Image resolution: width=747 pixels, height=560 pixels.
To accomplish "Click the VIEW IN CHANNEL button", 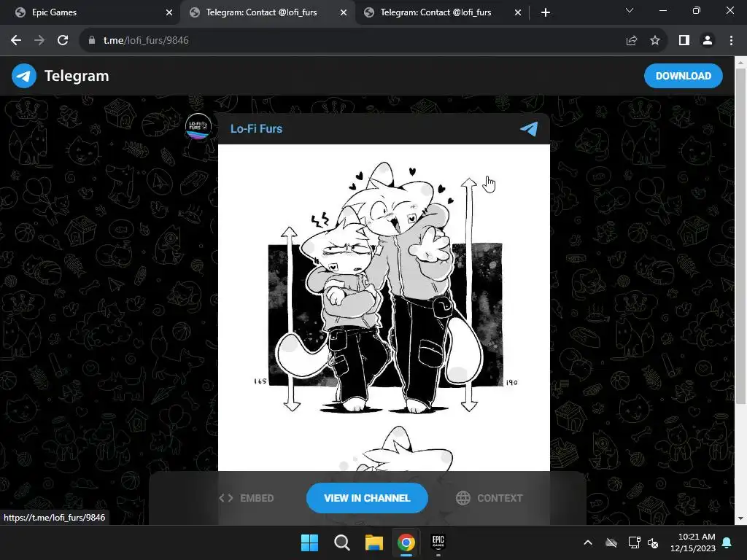I will tap(367, 498).
